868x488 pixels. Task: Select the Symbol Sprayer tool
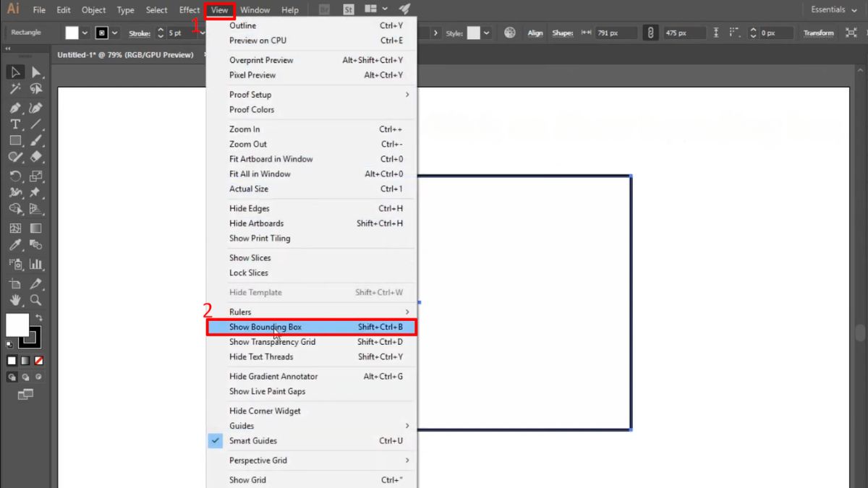click(15, 265)
